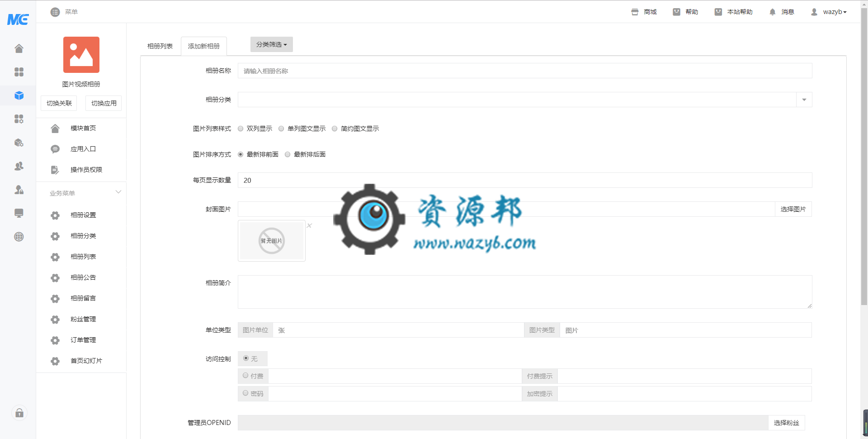Image resolution: width=868 pixels, height=439 pixels.
Task: Click the 模块首页 house icon
Action: tap(55, 129)
